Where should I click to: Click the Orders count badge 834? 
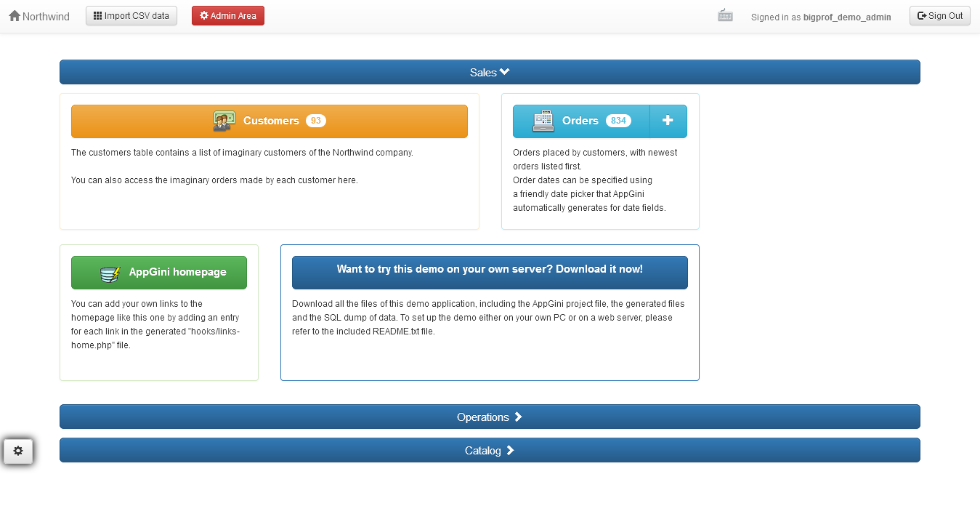point(618,121)
